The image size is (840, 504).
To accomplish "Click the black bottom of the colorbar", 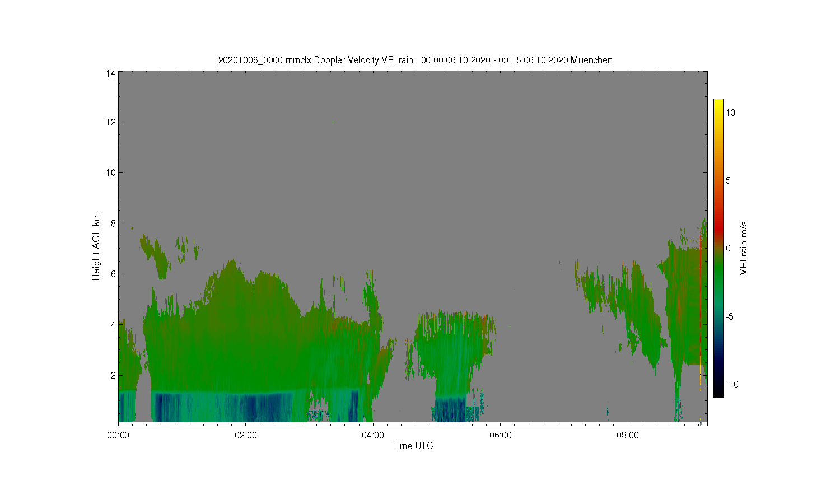I will [718, 393].
